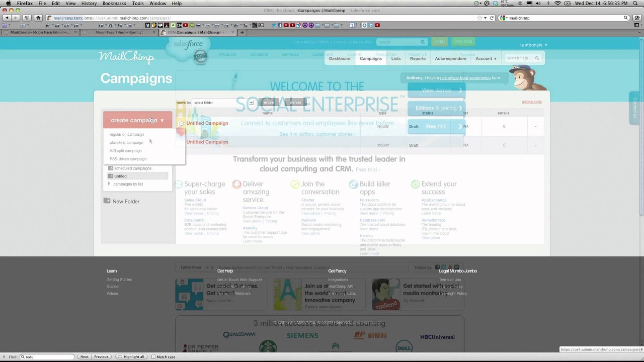
Task: Click the search bar magnifier icon
Action: 626,18
